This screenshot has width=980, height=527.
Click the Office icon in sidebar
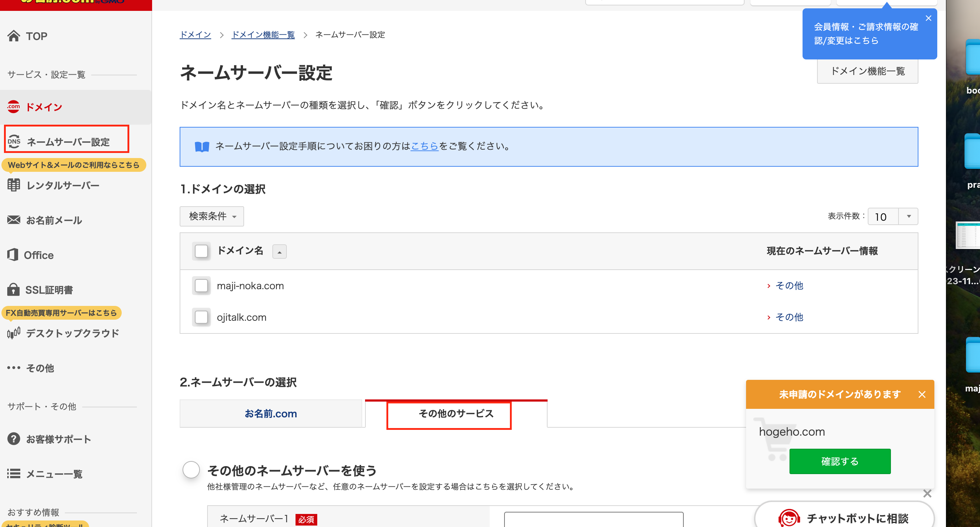(13, 255)
